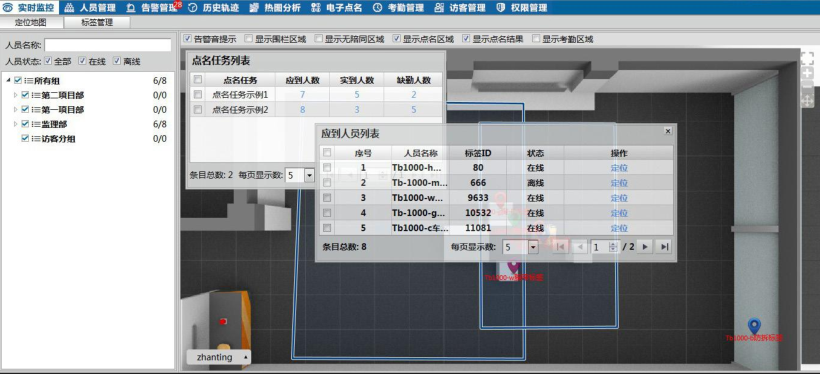Click the fullscreen icon on the map
The height and width of the screenshot is (375, 820).
click(807, 58)
